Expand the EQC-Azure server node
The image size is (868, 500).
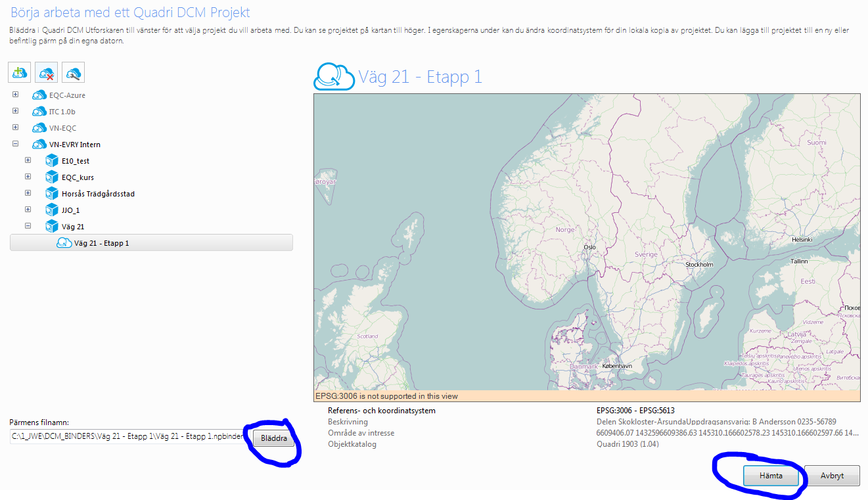coord(15,95)
